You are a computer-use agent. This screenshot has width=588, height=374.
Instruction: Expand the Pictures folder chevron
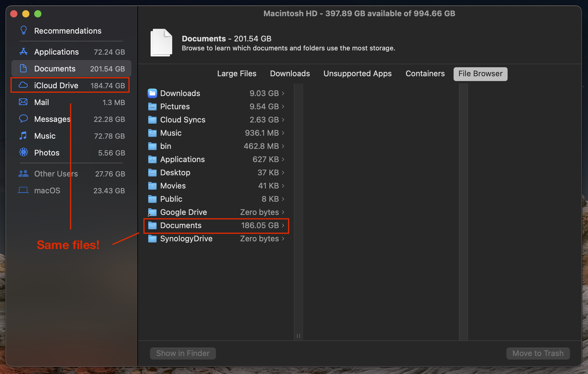coord(283,107)
